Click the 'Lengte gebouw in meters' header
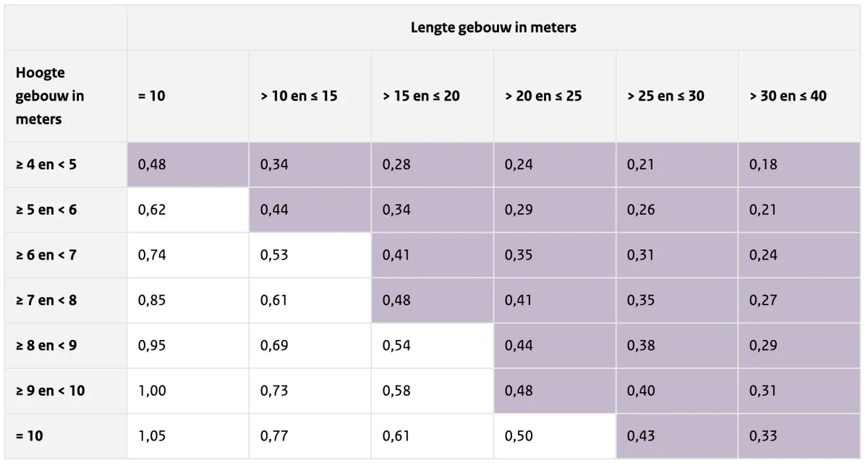 tap(493, 27)
